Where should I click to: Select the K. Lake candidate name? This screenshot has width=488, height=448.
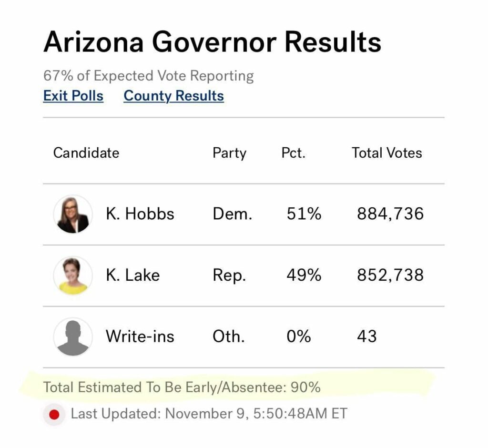132,275
